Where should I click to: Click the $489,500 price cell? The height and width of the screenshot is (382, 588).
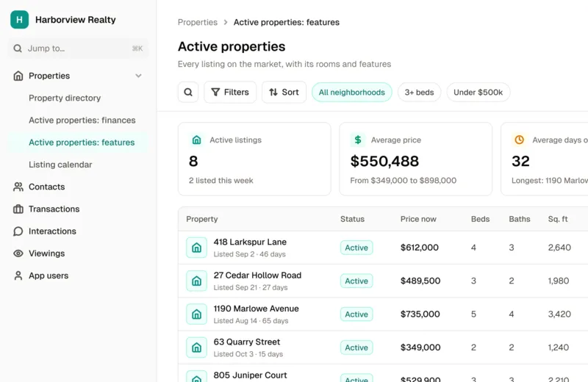(420, 281)
